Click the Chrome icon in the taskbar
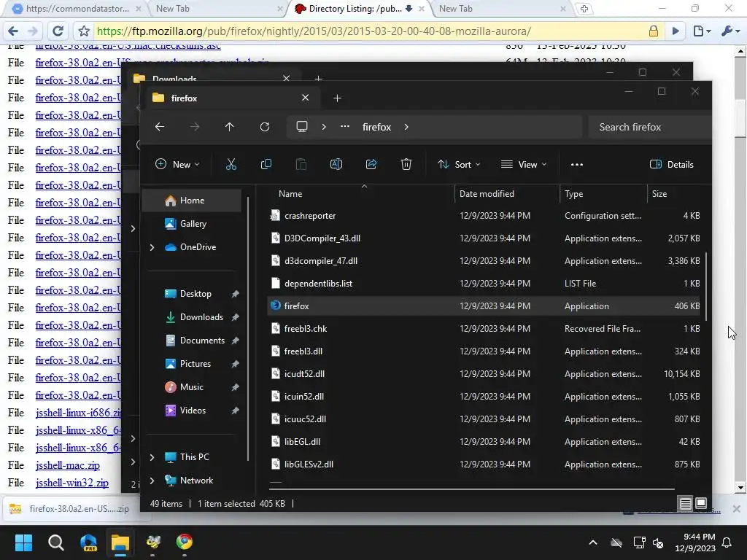The height and width of the screenshot is (560, 747). click(185, 542)
